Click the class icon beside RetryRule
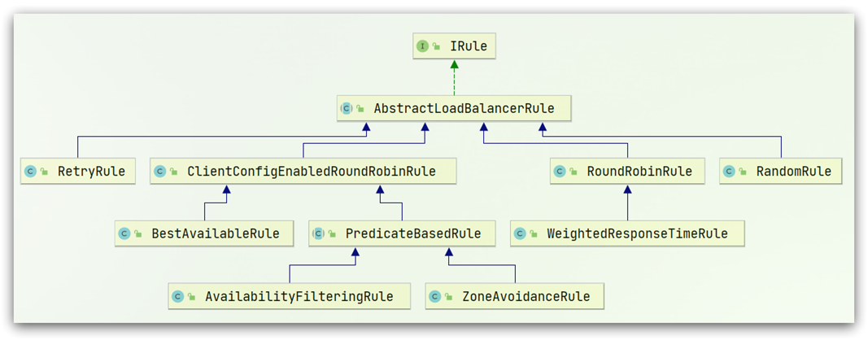 coord(30,172)
